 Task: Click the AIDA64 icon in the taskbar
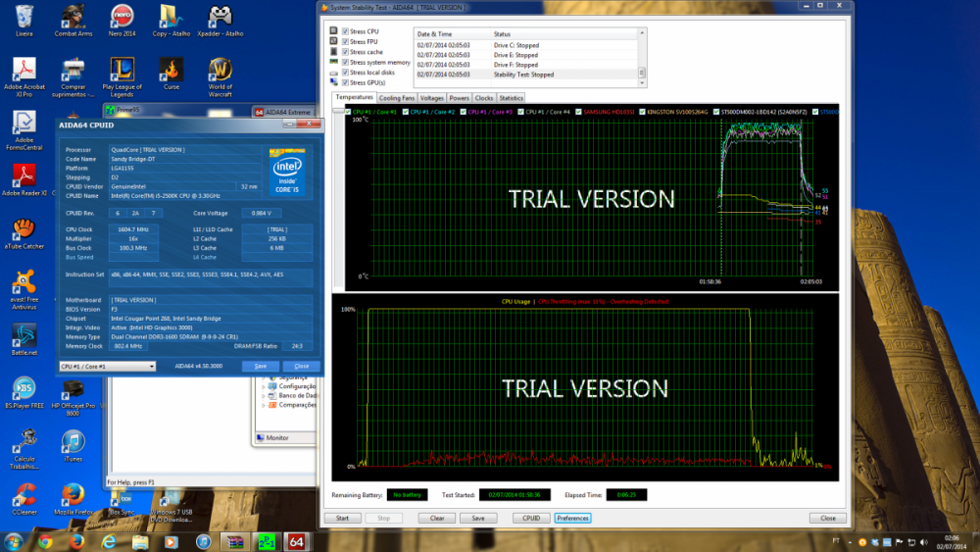(297, 541)
